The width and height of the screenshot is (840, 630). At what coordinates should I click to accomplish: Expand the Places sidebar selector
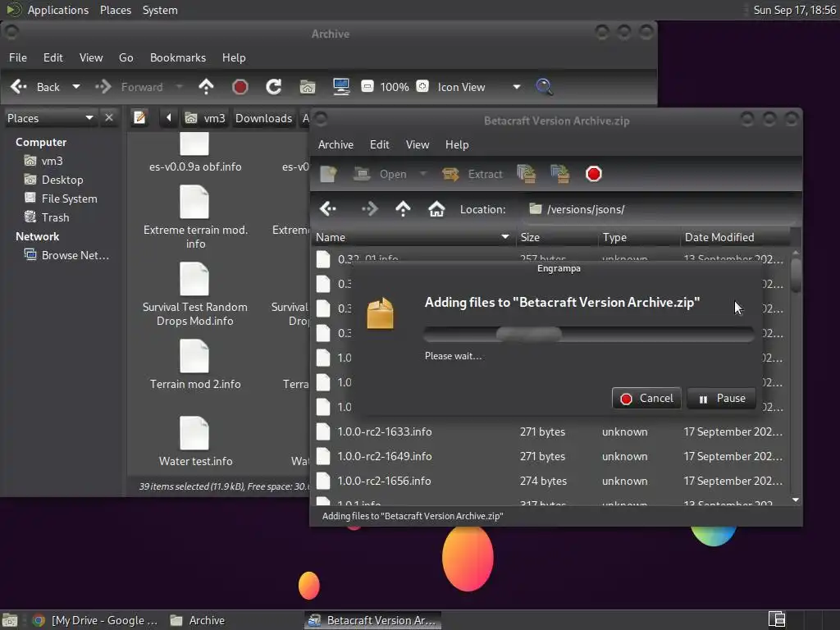pyautogui.click(x=50, y=118)
